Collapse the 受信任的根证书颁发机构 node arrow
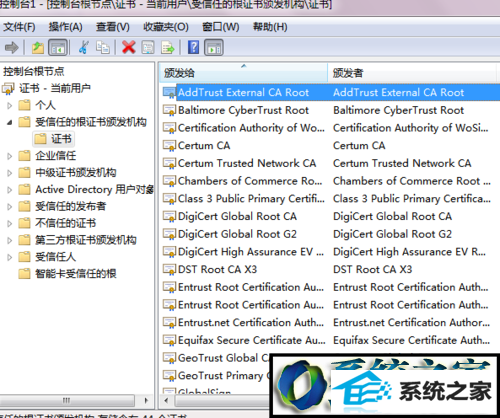The width and height of the screenshot is (500, 418). (x=9, y=123)
